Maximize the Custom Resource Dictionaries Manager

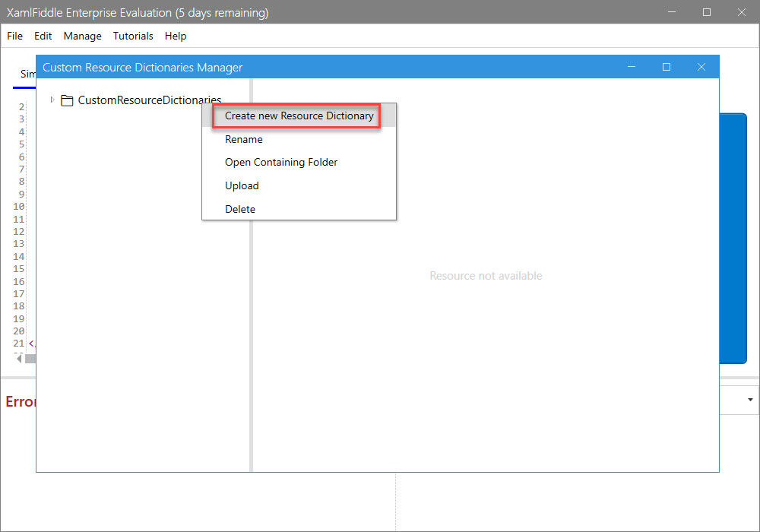click(x=667, y=67)
